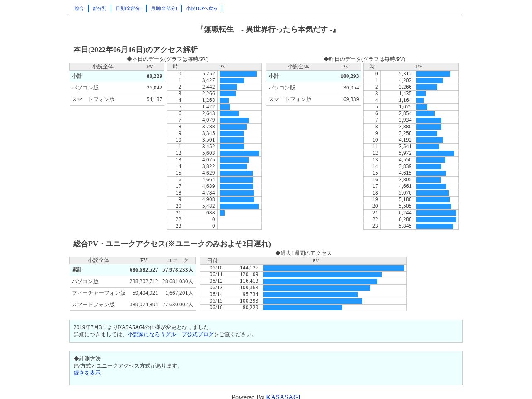Viewport: 532px width, 399px height.
Task: Click the 日付 column header
Action: (213, 261)
